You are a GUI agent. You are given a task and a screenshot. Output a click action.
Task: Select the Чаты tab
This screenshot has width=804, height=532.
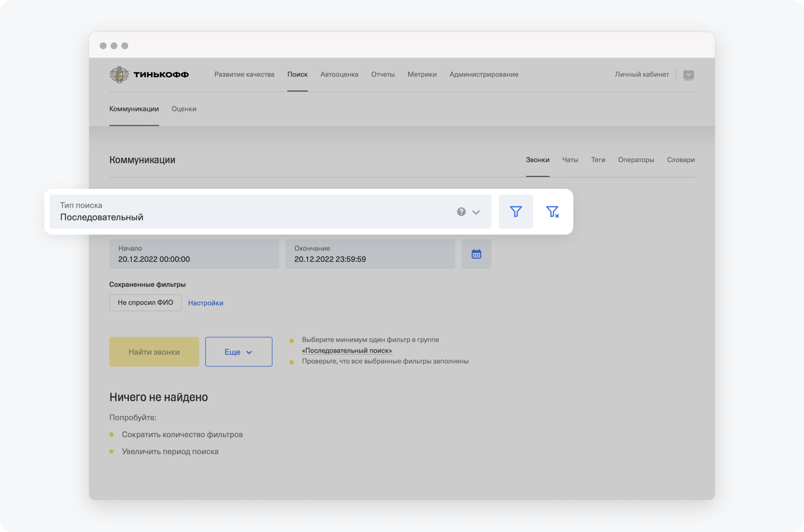pos(570,160)
